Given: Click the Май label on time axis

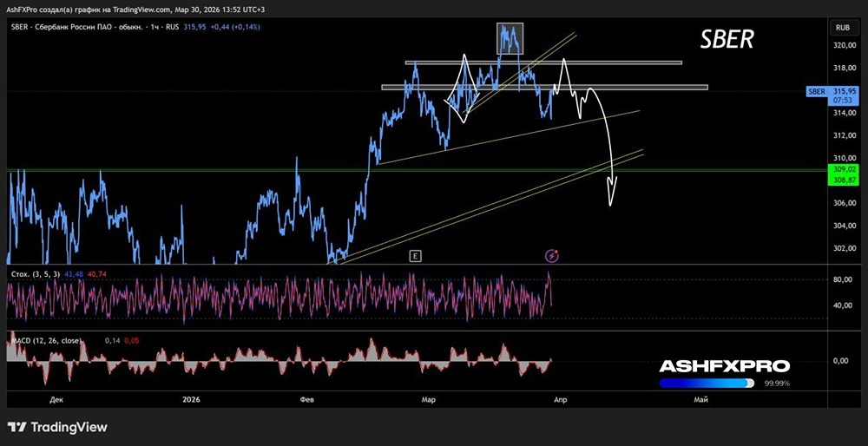Looking at the screenshot, I should coord(700,399).
